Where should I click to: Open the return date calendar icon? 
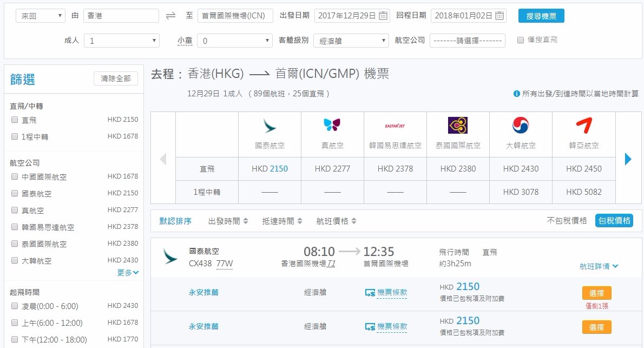tap(500, 16)
